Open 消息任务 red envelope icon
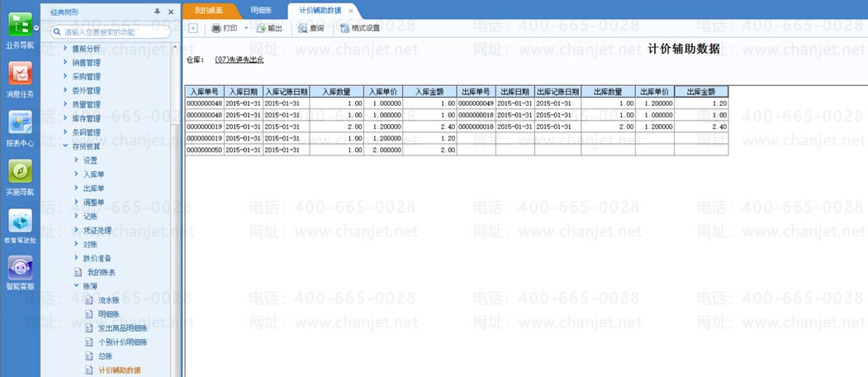This screenshot has height=377, width=868. click(20, 74)
